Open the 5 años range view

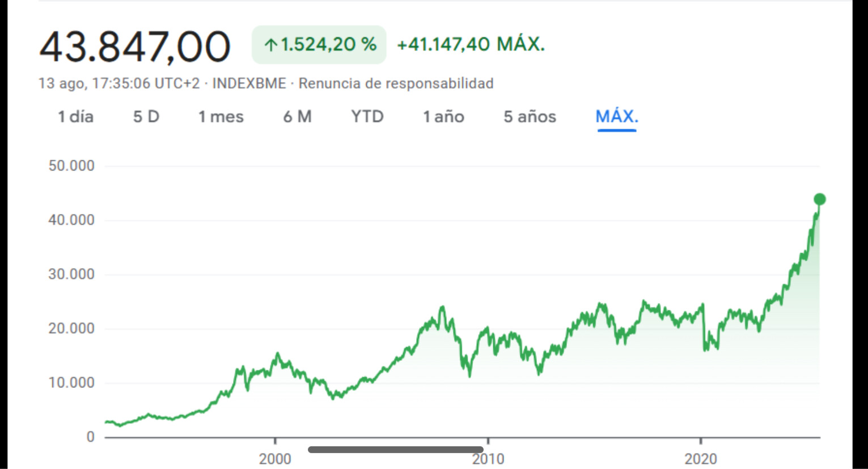click(530, 117)
